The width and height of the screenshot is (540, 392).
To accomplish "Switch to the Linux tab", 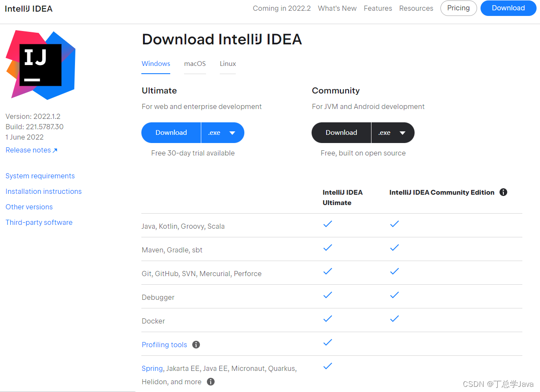I will 228,64.
